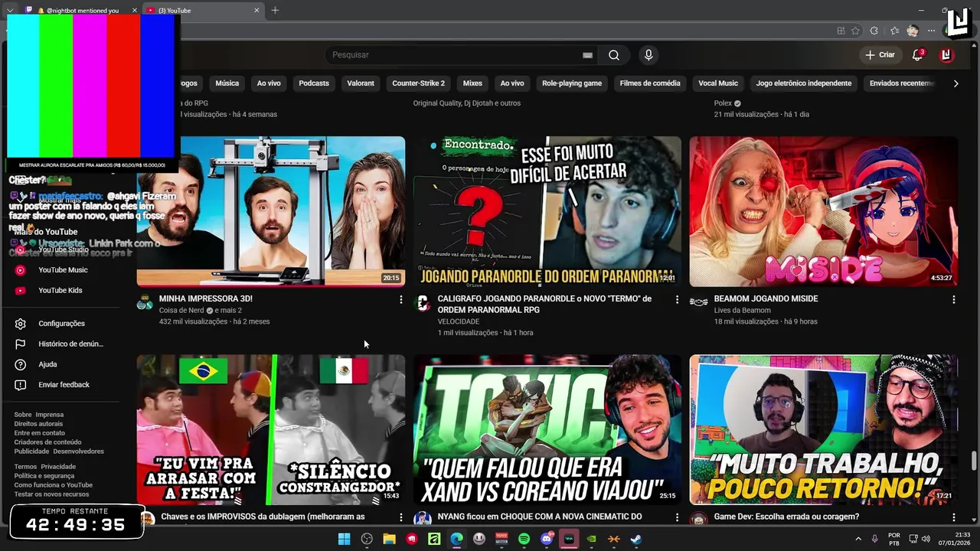
Task: Click the YouTube search magnifier button
Action: [x=614, y=55]
